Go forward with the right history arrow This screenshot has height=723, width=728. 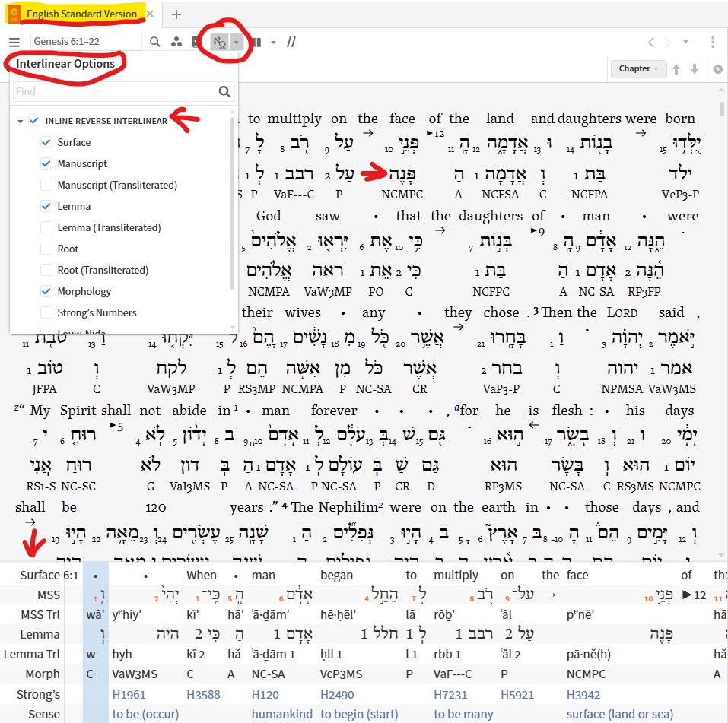coord(668,43)
